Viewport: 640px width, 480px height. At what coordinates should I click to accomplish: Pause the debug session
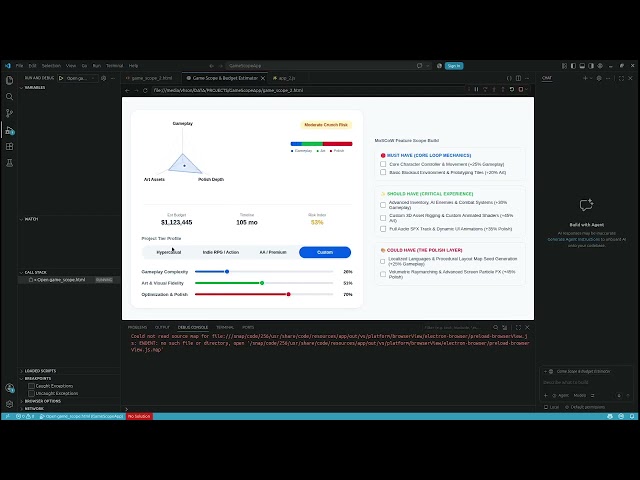click(476, 89)
